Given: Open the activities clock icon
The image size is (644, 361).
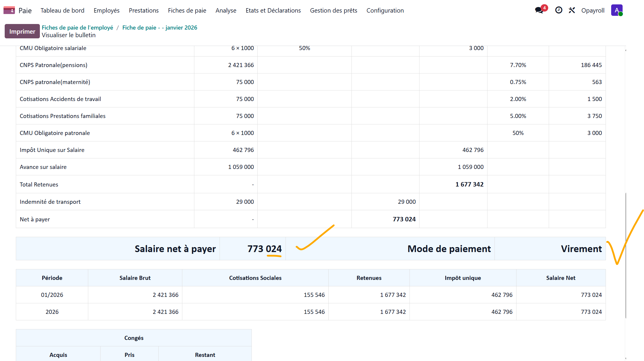Looking at the screenshot, I should (x=559, y=10).
